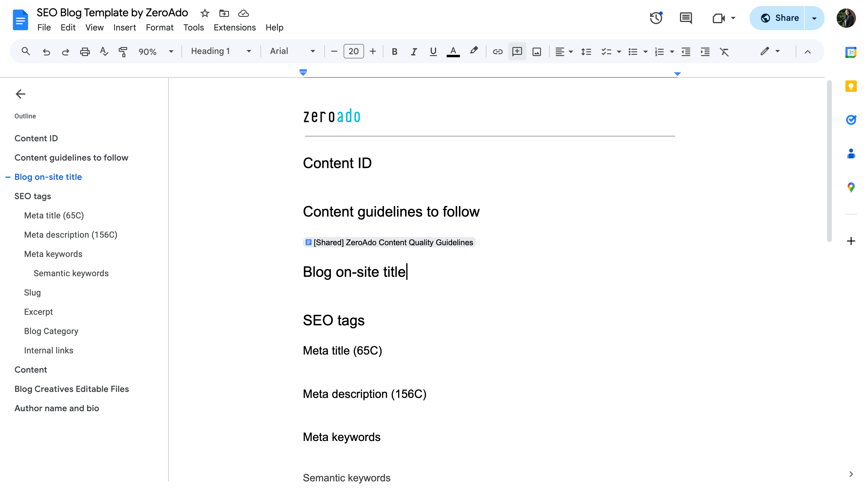This screenshot has height=491, width=868.
Task: Toggle the document outline panel closed
Action: tap(20, 94)
